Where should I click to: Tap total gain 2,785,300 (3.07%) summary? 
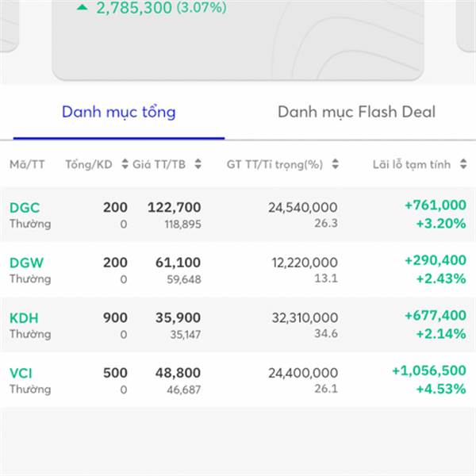(161, 8)
